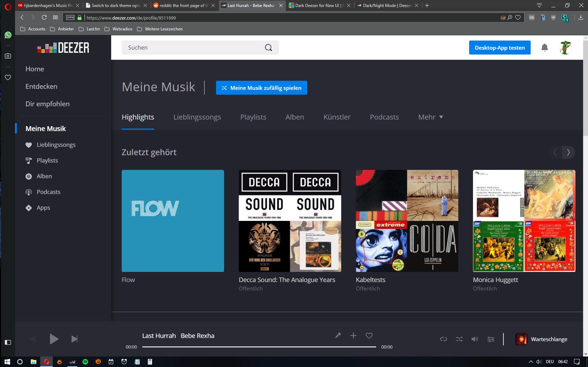
Task: Favorite Last Hurrah with heart icon
Action: coord(369,336)
